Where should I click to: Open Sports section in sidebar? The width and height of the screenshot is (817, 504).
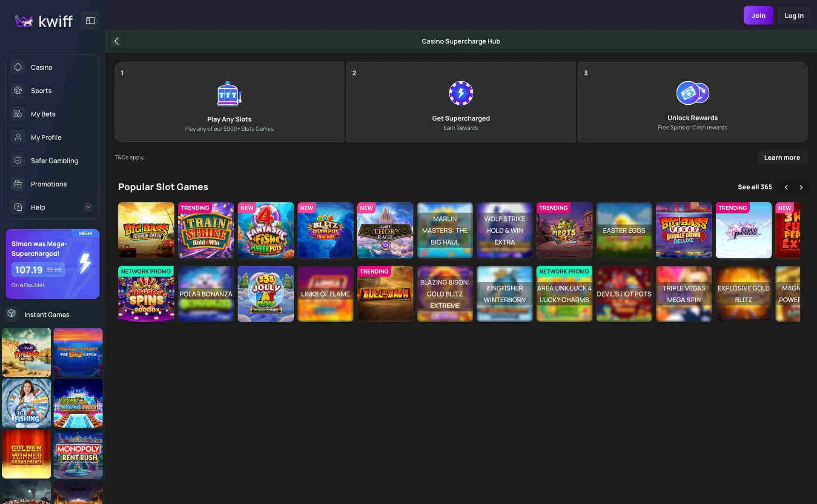pyautogui.click(x=52, y=91)
